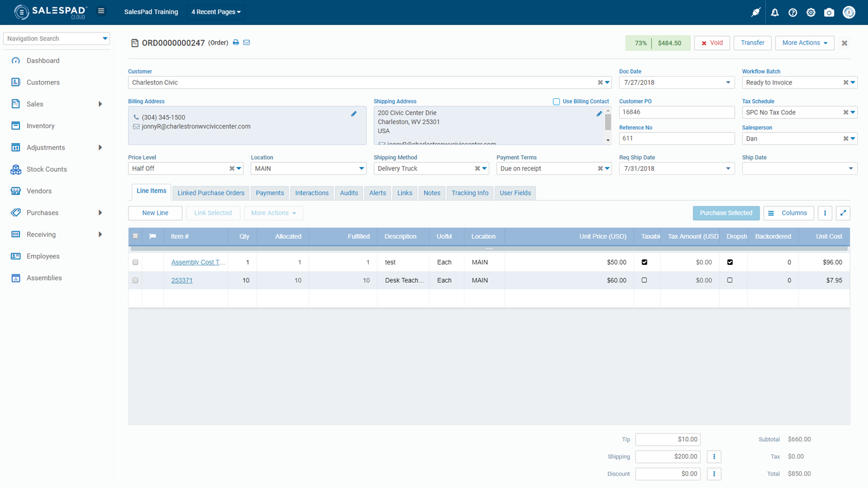Open settings gear in top bar

coord(810,12)
